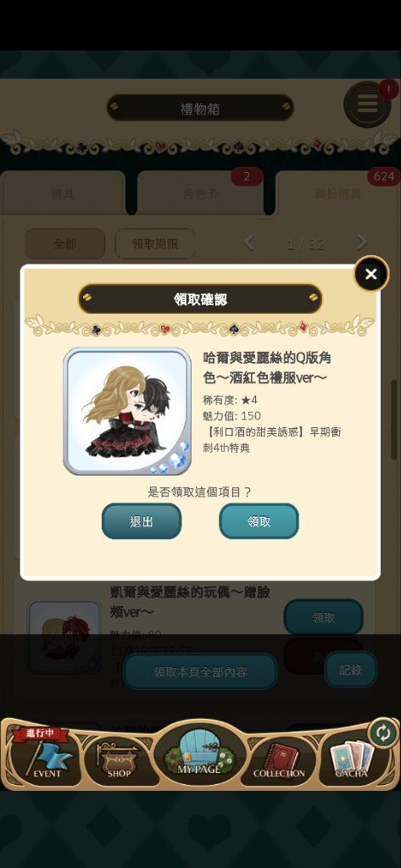Confirm with the 領取 button in dialog
The height and width of the screenshot is (868, 401).
[259, 521]
